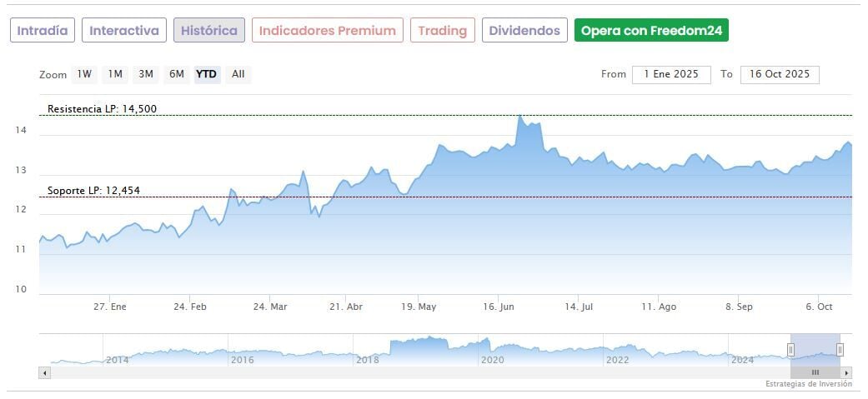Open Indicadores Premium tab
868x399 pixels.
(327, 31)
